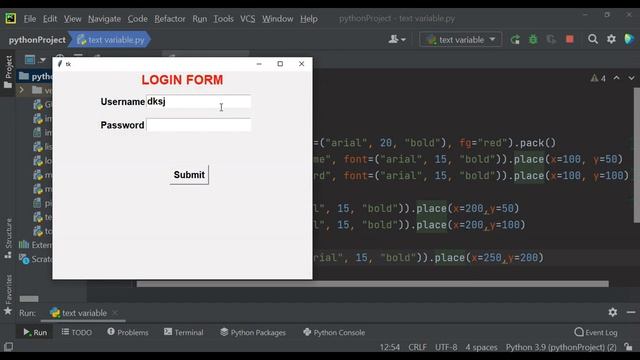Open the View menu
The width and height of the screenshot is (640, 360).
pyautogui.click(x=72, y=19)
